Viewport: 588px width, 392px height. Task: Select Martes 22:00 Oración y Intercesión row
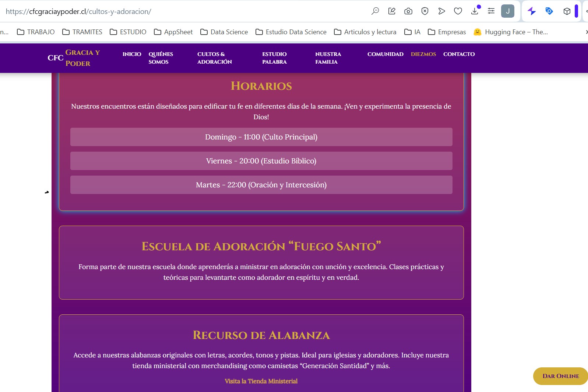[261, 185]
